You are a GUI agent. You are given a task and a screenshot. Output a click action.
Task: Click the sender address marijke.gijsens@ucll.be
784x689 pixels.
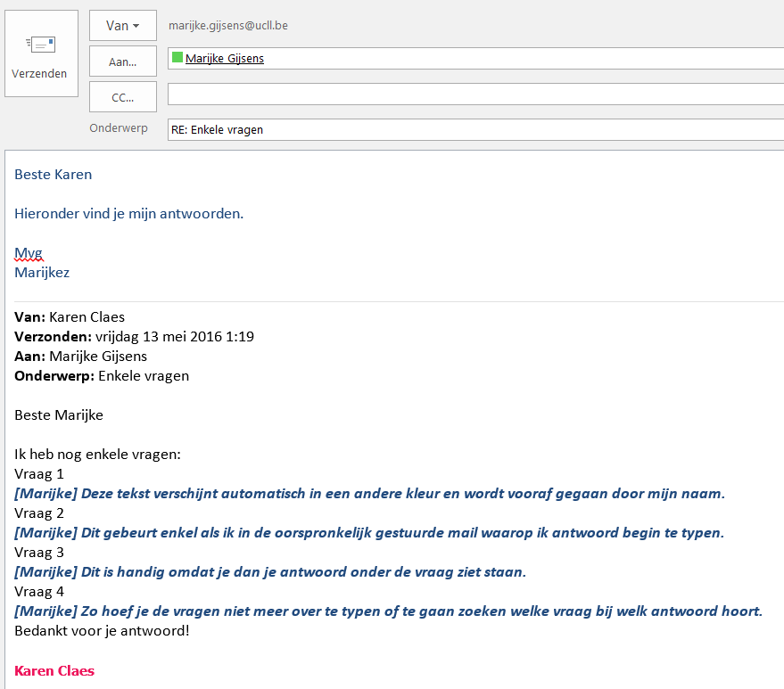point(227,26)
